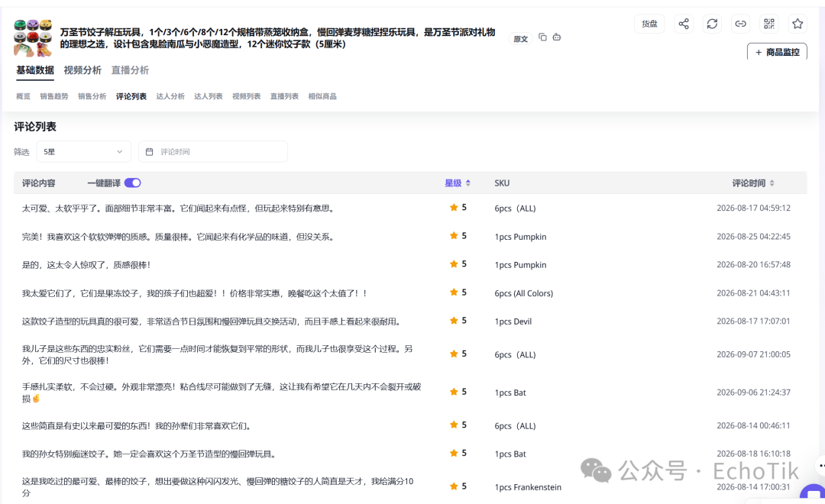Click the robot icon beside title

point(557,37)
